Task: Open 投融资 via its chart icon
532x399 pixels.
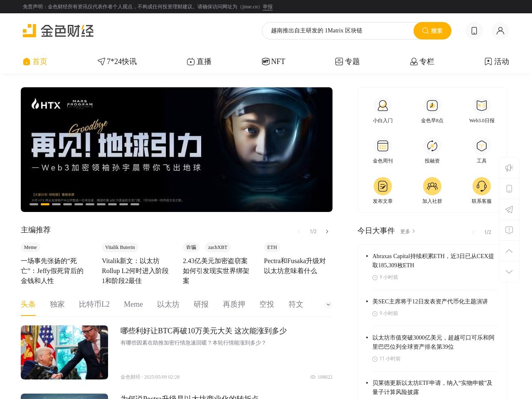Action: point(432,146)
